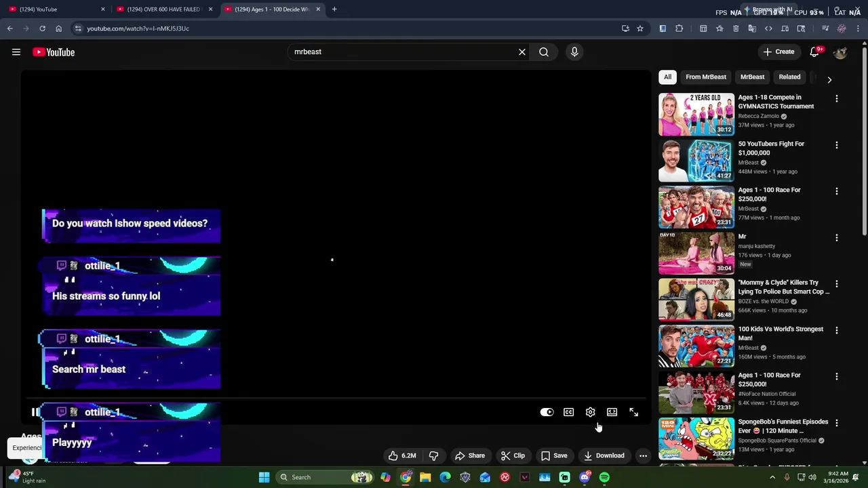
Task: Launch Spotify from the taskbar
Action: pos(604,477)
